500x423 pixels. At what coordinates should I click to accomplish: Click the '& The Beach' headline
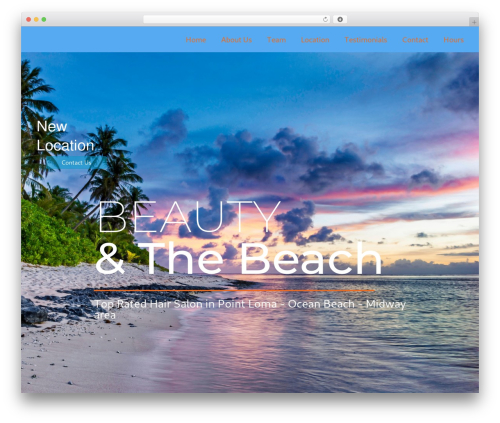pyautogui.click(x=238, y=258)
